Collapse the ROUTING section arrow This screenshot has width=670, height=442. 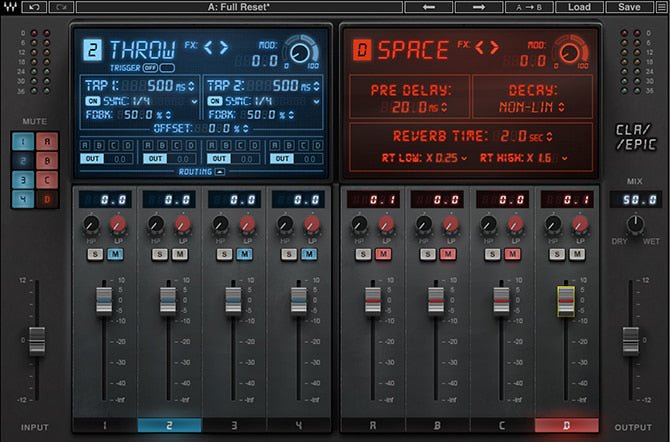219,171
